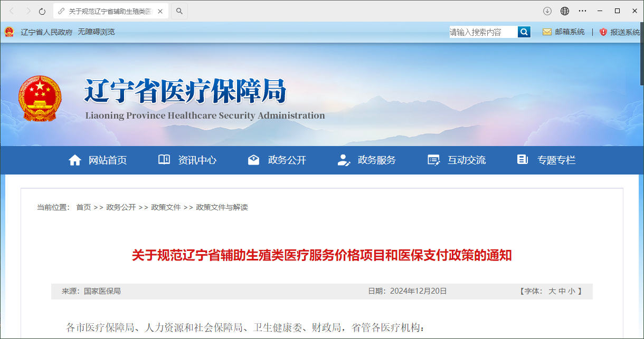Viewport: 644px width, 339px height.
Task: Open the 网站首页 navigation item
Action: click(x=98, y=160)
